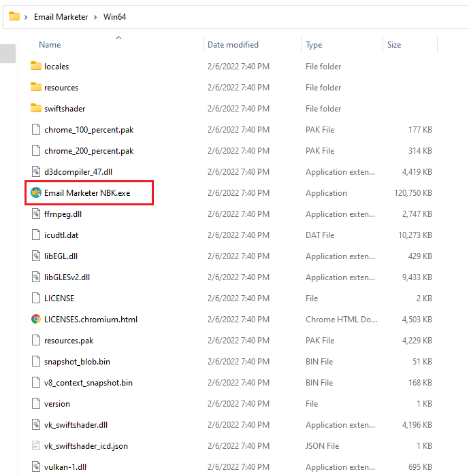Sort by Date modified column header

click(233, 45)
